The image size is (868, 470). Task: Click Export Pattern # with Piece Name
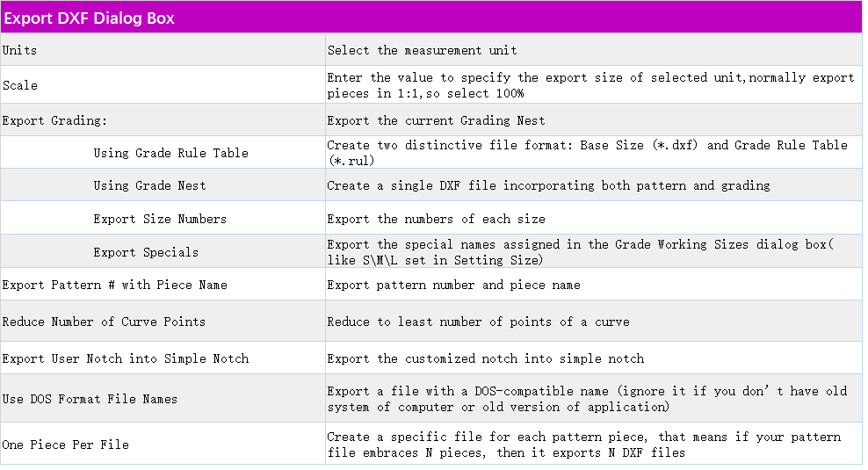(x=114, y=285)
